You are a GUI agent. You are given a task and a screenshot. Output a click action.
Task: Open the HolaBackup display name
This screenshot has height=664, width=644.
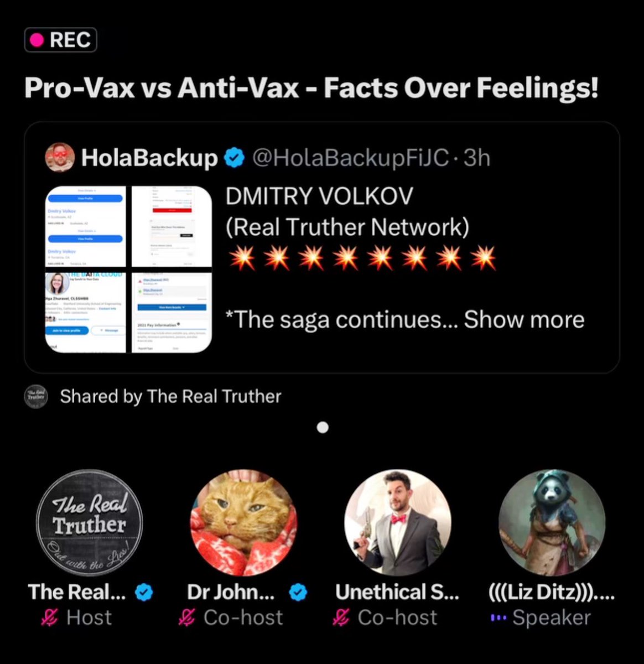[x=149, y=158]
